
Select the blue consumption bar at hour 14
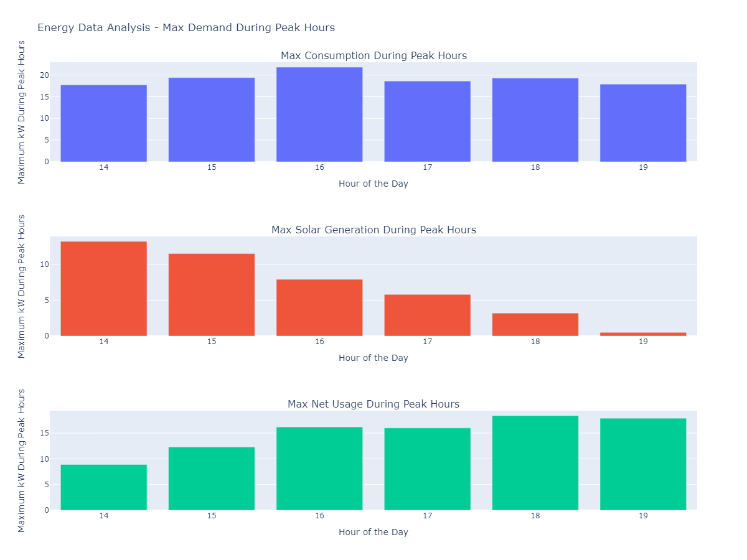[103, 123]
